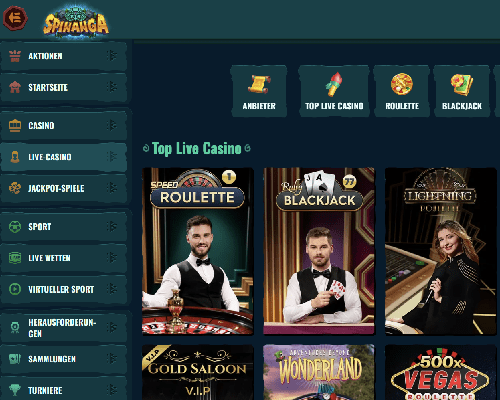Open the Lightning Roulette game tile
The image size is (500, 400).
point(441,251)
